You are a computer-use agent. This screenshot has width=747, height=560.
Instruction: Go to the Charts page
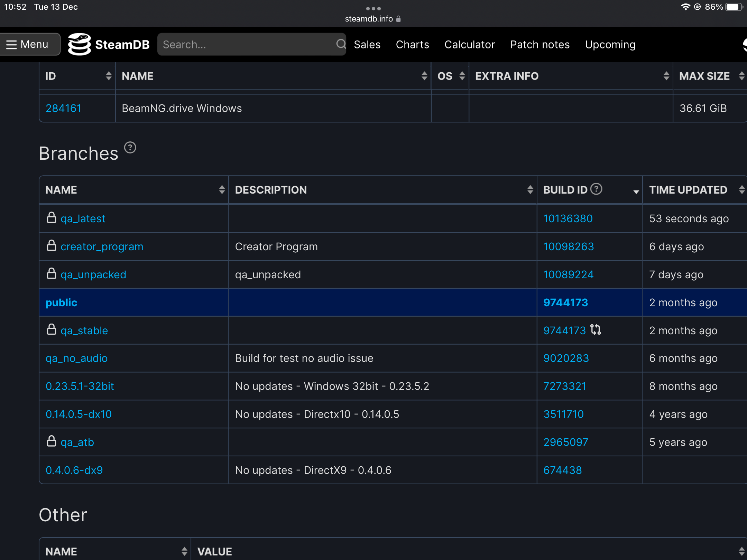point(412,45)
